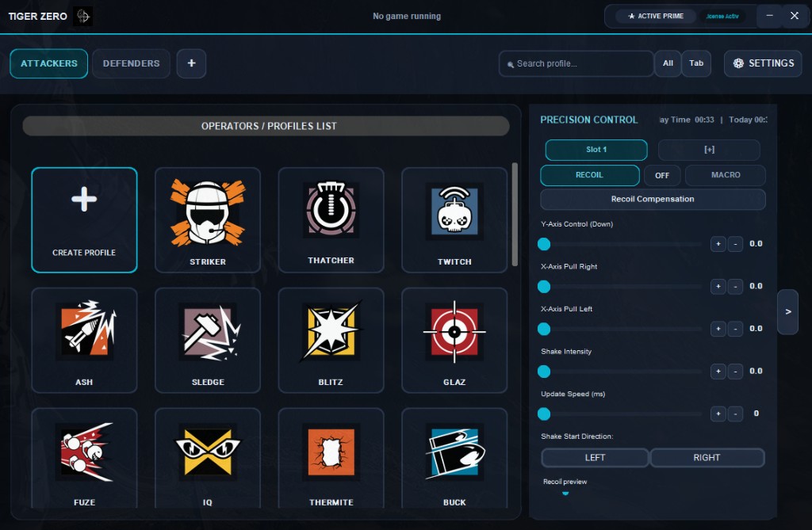Expand the side panel with arrow
The height and width of the screenshot is (530, 812).
coord(787,311)
